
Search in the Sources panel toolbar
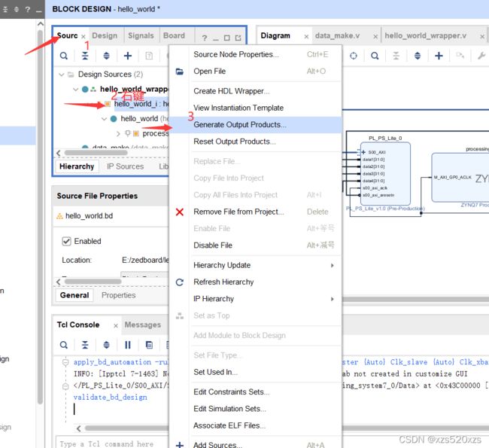click(x=64, y=56)
